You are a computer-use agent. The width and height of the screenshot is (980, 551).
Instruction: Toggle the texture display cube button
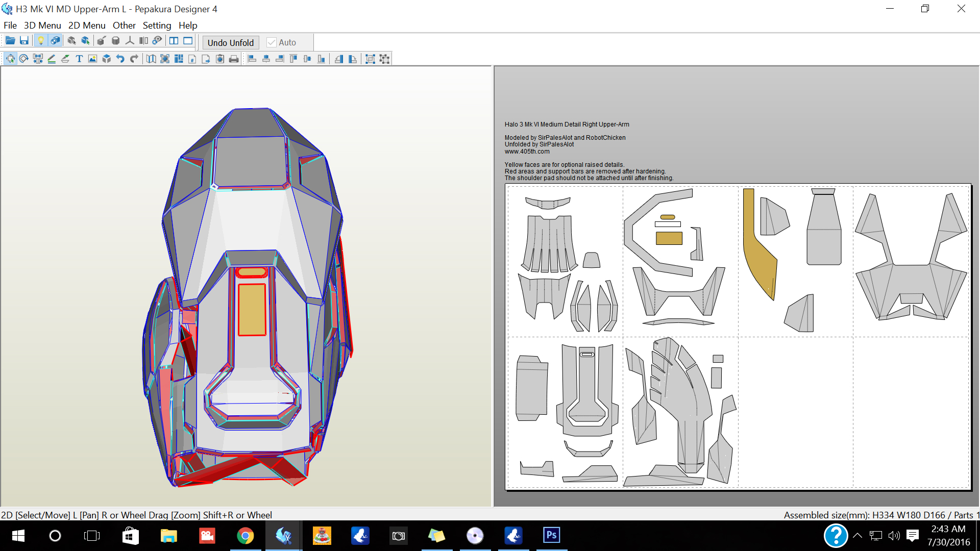click(55, 41)
